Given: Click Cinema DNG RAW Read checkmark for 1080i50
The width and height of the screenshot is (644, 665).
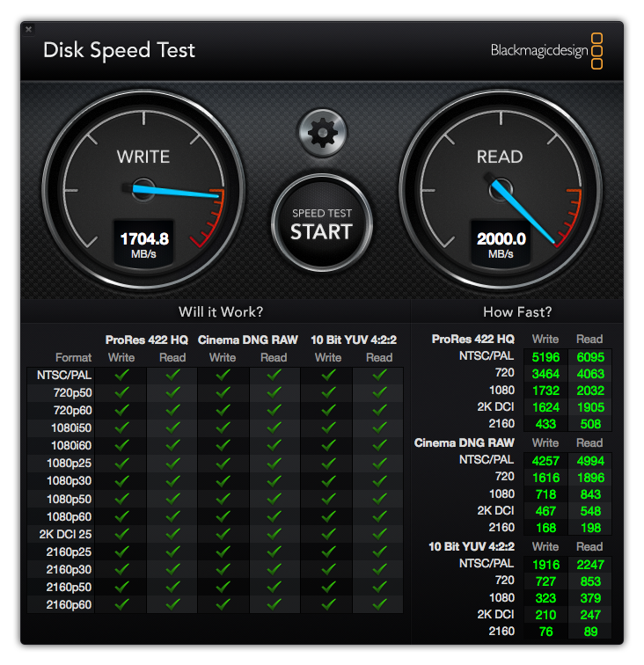Looking at the screenshot, I should (274, 427).
